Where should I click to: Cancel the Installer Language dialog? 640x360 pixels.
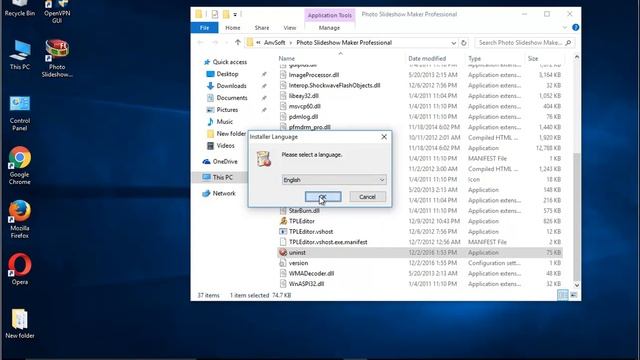pyautogui.click(x=367, y=197)
